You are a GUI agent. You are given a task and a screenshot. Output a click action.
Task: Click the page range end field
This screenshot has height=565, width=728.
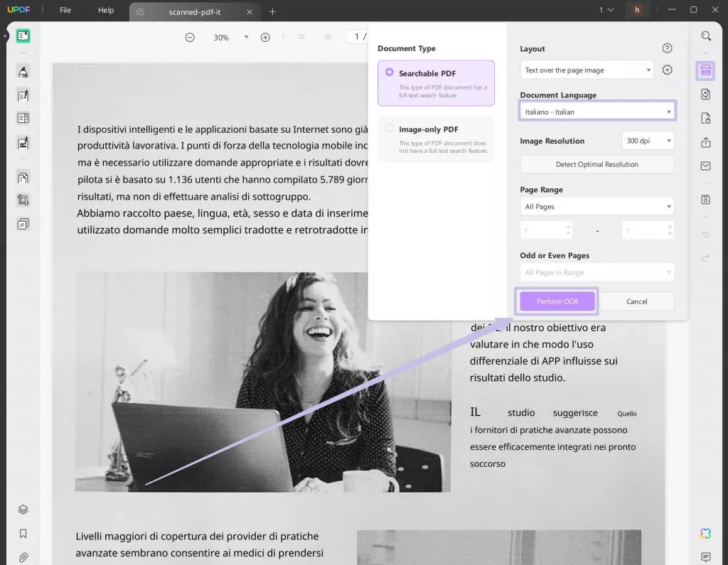648,230
